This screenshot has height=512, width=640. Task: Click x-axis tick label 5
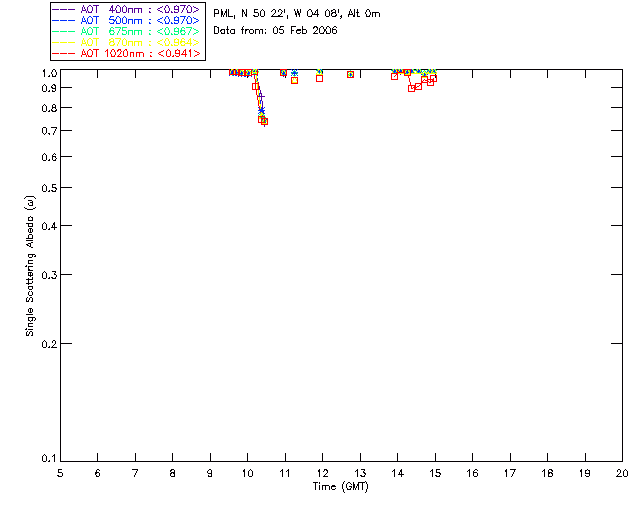click(60, 473)
